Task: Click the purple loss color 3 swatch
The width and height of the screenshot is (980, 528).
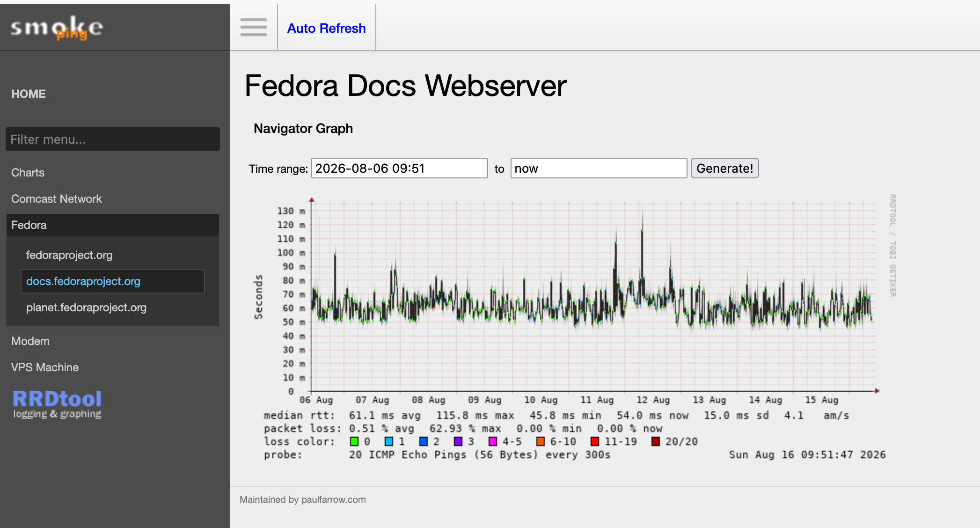Action: pos(458,441)
